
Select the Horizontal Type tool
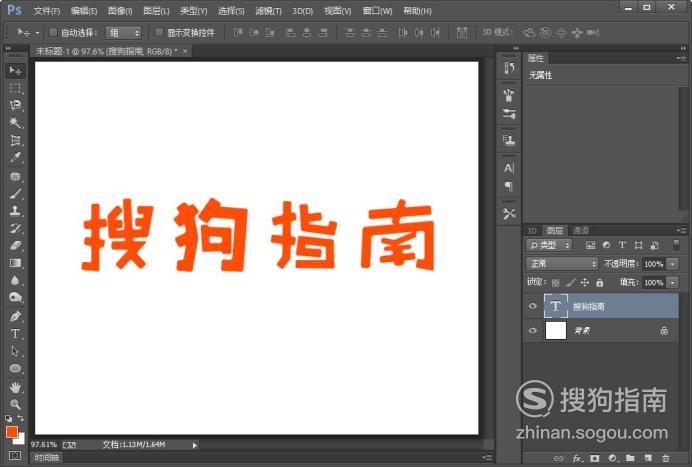tap(15, 334)
